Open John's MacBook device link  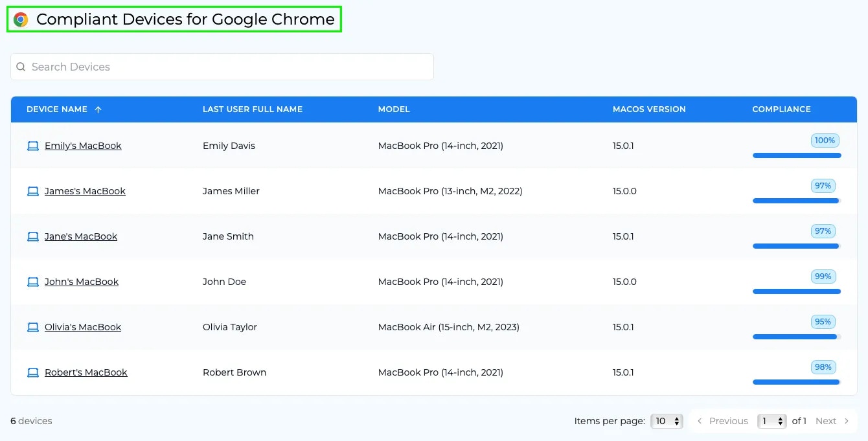click(x=82, y=282)
